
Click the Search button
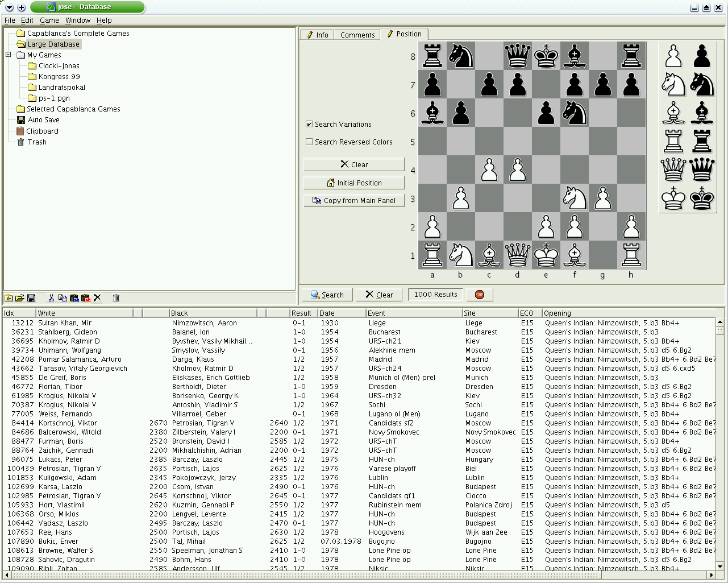(327, 295)
